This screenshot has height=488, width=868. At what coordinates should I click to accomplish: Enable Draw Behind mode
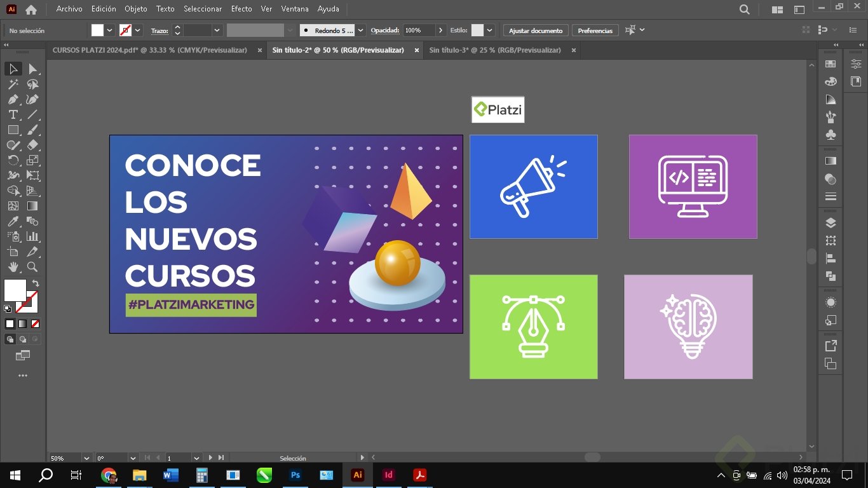23,339
